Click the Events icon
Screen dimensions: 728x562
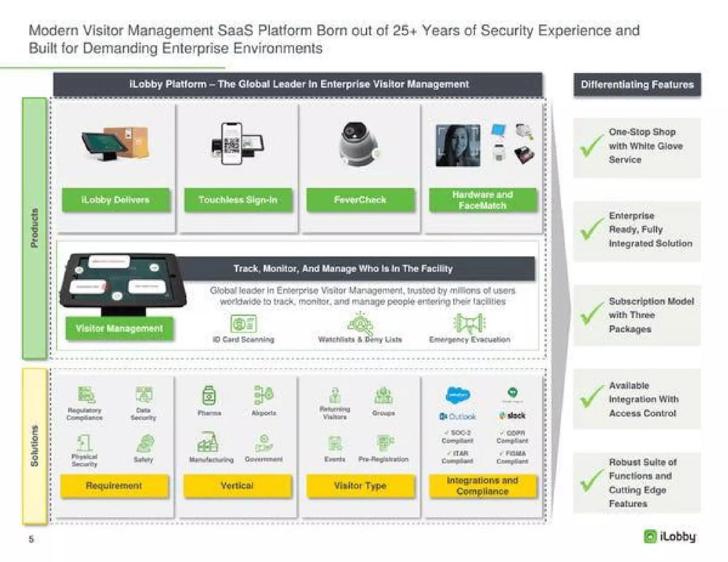click(x=334, y=443)
